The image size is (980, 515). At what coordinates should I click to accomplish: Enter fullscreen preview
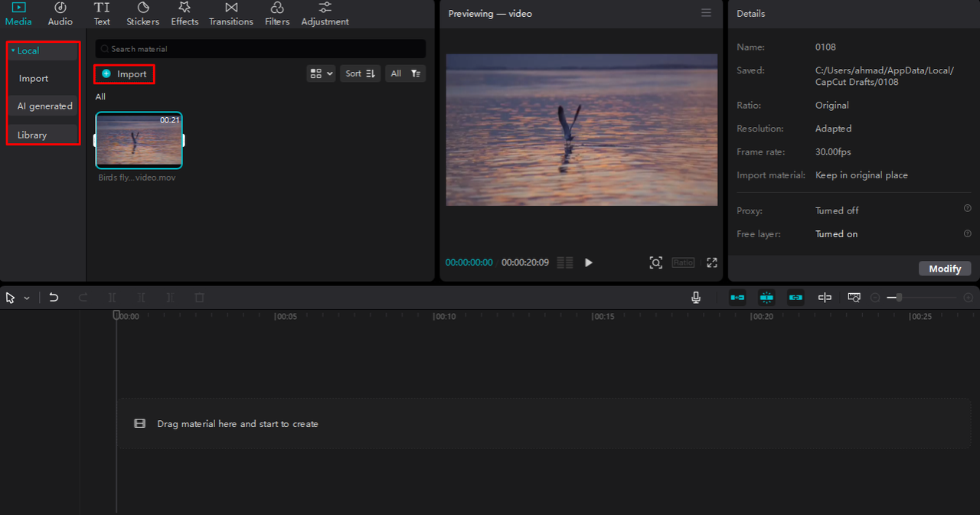coord(712,262)
